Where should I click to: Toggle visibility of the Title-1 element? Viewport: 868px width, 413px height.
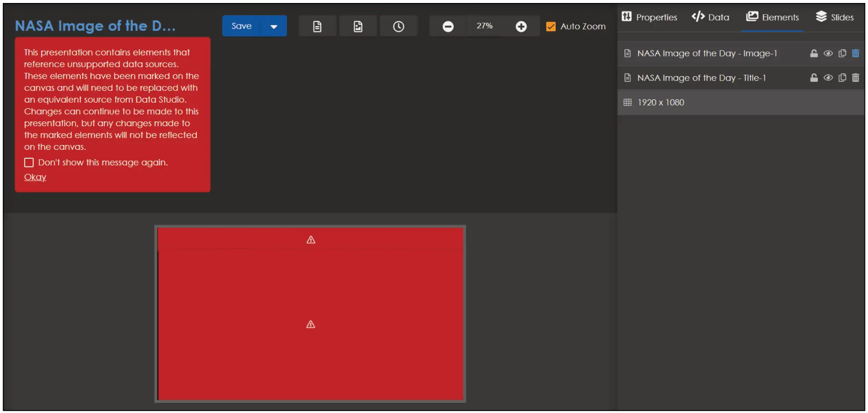(827, 77)
